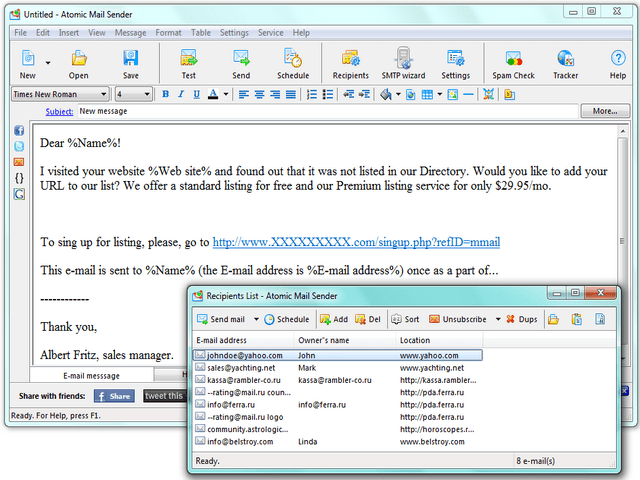Viewport: 640px width, 480px height.
Task: Toggle italic formatting
Action: (x=180, y=95)
